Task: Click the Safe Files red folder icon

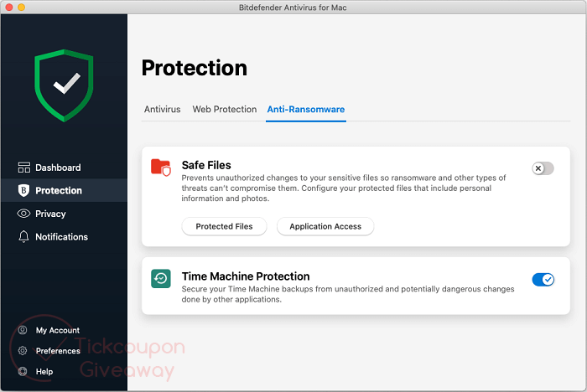Action: 161,168
